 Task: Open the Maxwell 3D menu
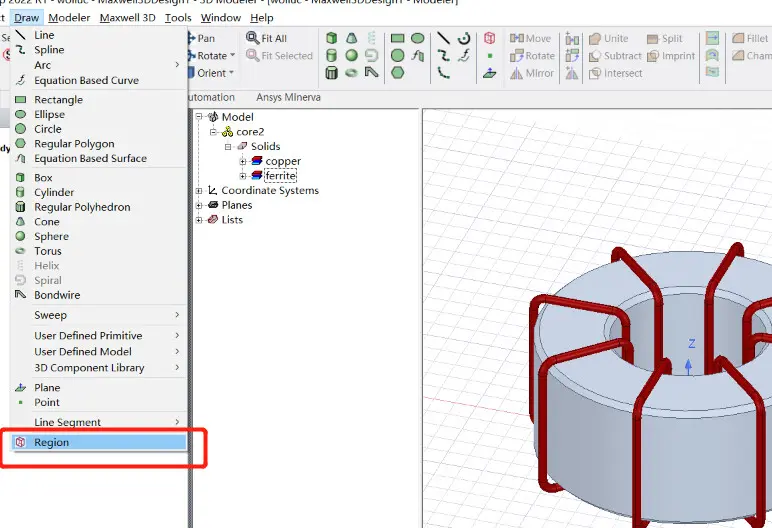(x=127, y=18)
